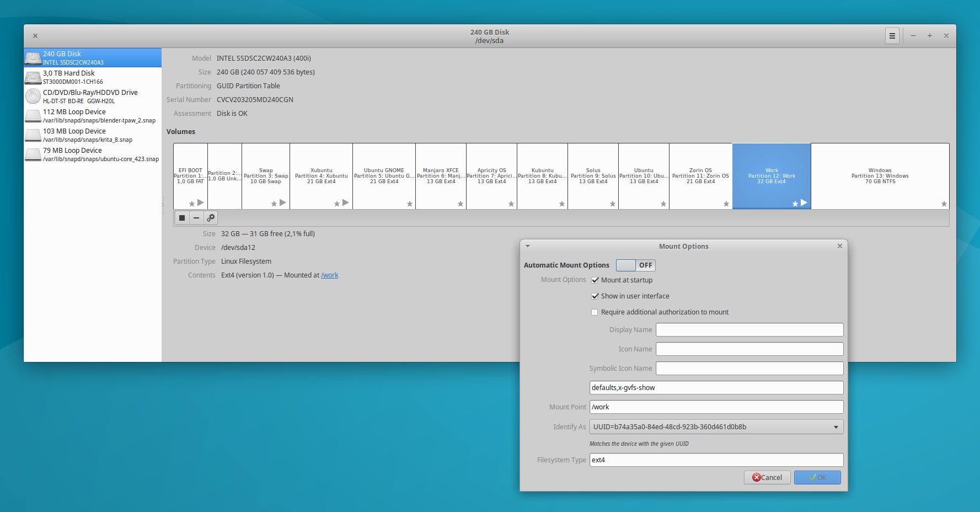
Task: Click the Cancel button
Action: click(x=767, y=477)
